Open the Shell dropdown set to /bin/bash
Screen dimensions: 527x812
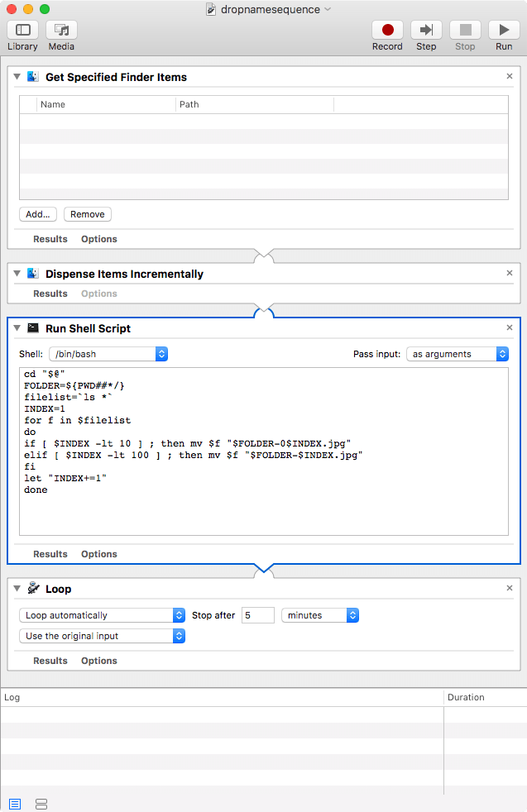(x=108, y=353)
